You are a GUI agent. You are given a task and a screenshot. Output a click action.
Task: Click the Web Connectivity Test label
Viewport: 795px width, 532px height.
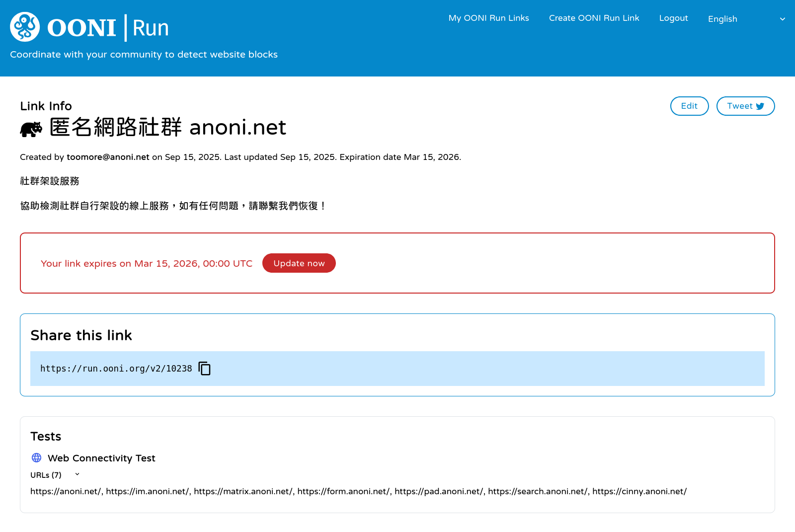point(101,458)
